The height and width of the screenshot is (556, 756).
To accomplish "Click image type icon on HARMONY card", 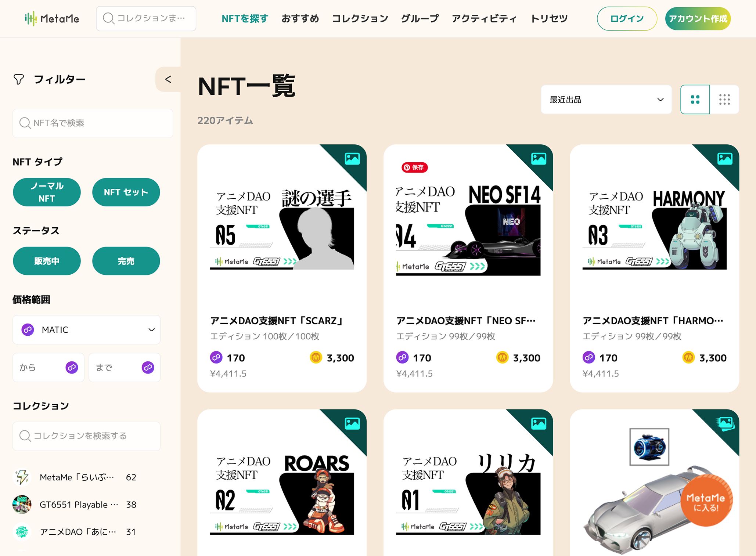I will [x=725, y=159].
